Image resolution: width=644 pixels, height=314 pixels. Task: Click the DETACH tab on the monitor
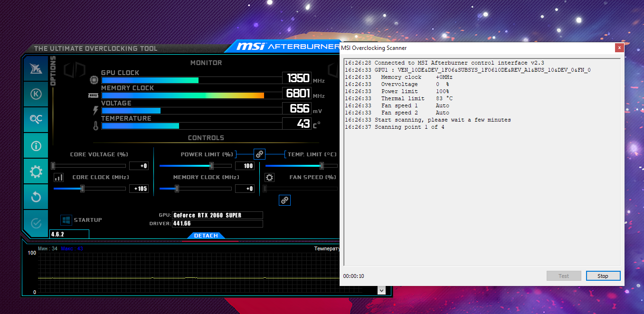click(206, 236)
